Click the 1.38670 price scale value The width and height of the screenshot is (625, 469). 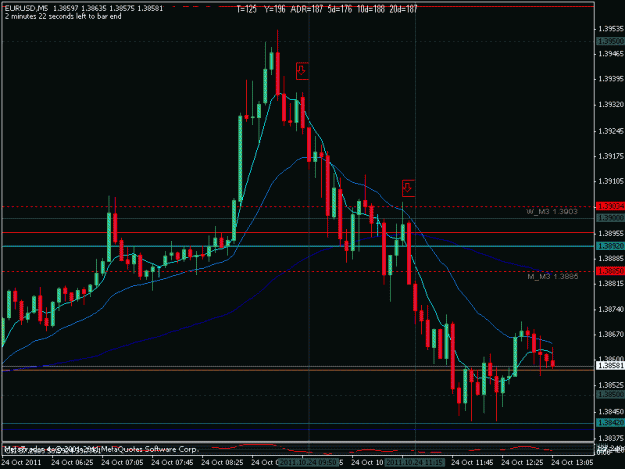coord(611,334)
